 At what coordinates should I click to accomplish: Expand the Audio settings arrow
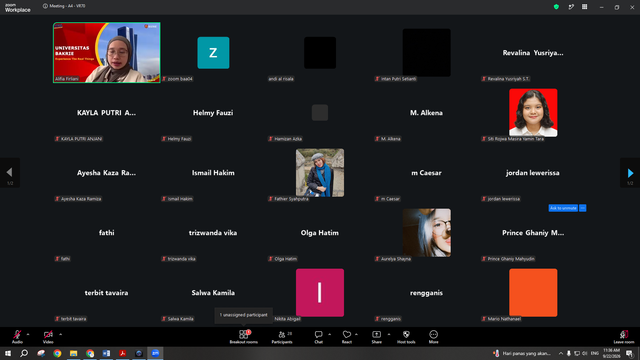pyautogui.click(x=28, y=334)
